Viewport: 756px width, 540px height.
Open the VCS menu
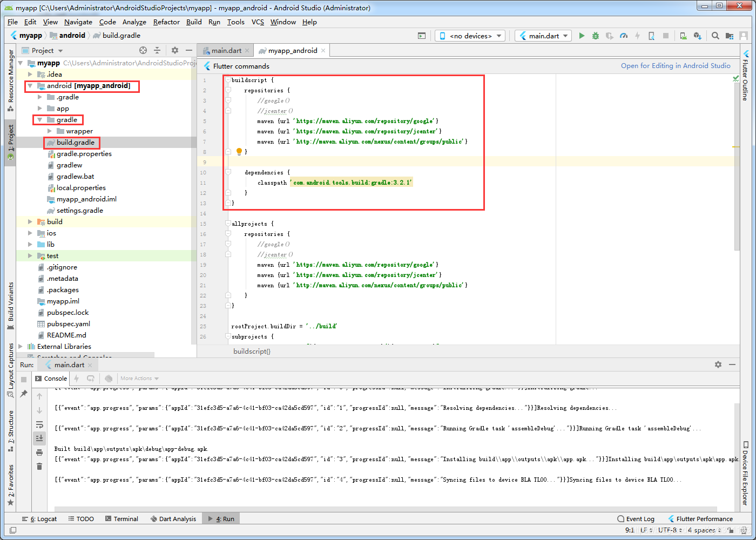click(258, 22)
